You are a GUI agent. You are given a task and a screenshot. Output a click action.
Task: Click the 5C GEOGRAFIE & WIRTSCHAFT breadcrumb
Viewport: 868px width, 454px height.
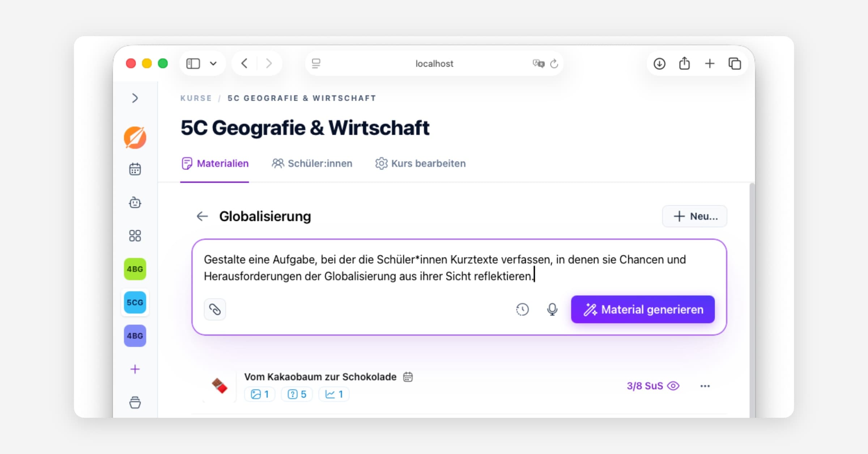coord(302,98)
